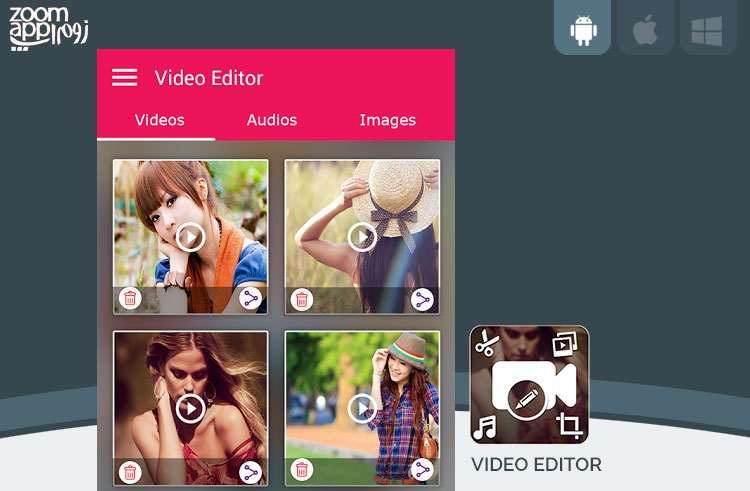The height and width of the screenshot is (491, 750).
Task: Delete the plaid shirt girl video
Action: [302, 469]
